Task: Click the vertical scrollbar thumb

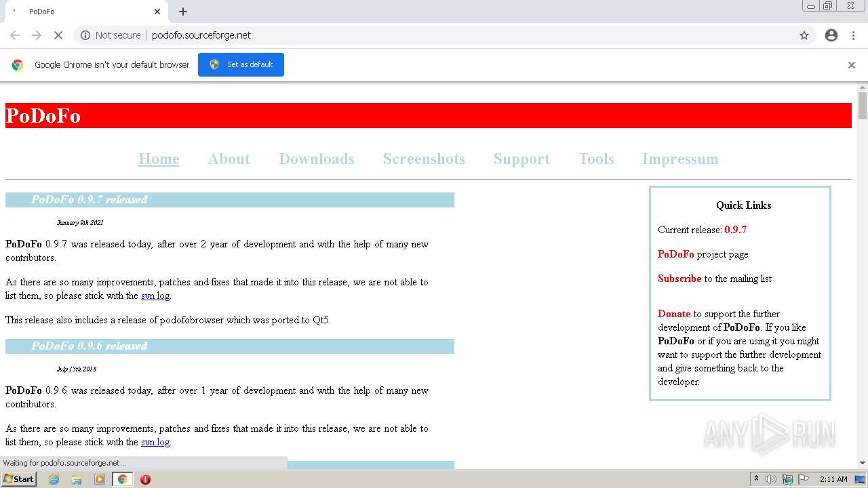Action: point(863,106)
